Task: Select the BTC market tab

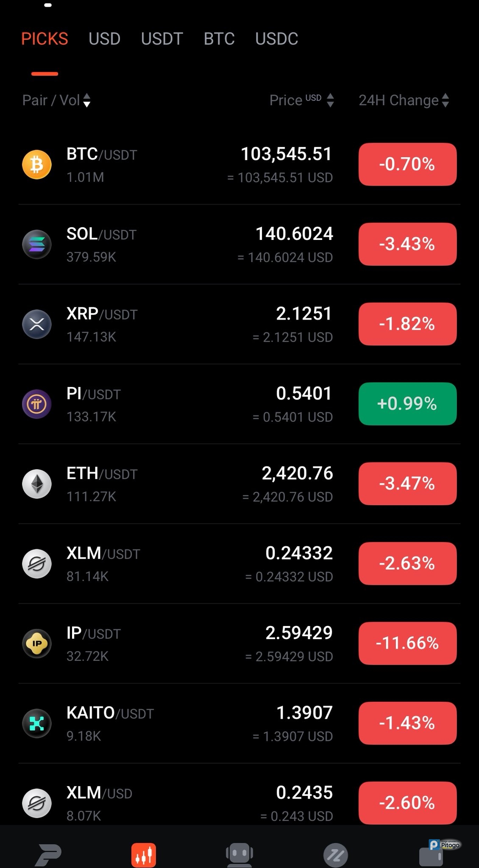Action: (x=219, y=39)
